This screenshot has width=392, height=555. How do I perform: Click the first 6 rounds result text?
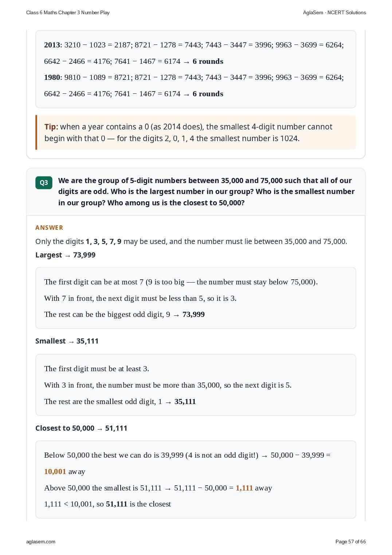(208, 61)
